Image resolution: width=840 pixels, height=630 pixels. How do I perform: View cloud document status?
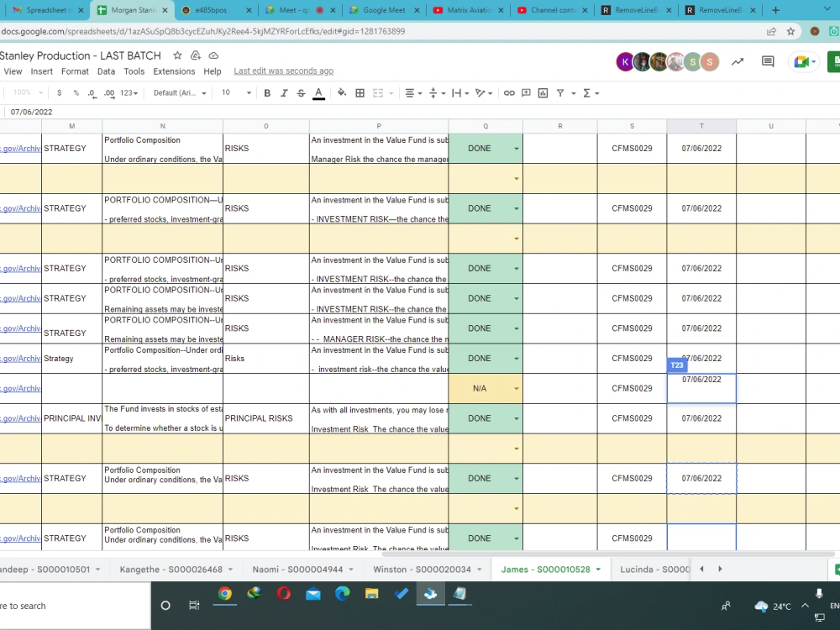[213, 55]
